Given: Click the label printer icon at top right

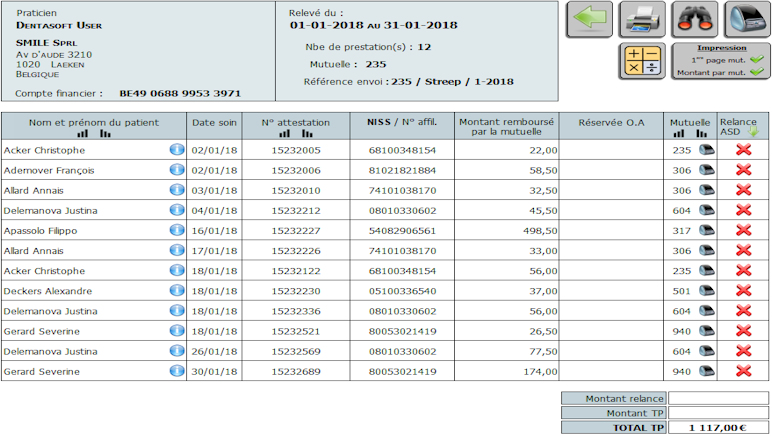Looking at the screenshot, I should 745,20.
